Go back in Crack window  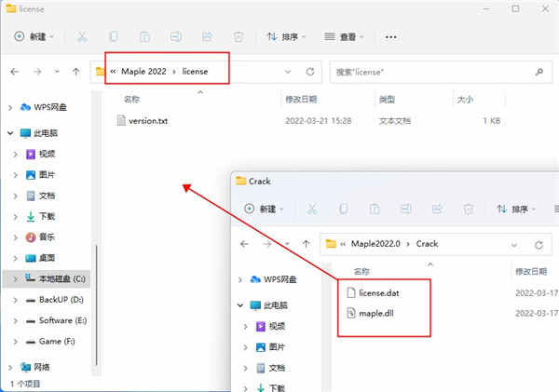[x=244, y=244]
